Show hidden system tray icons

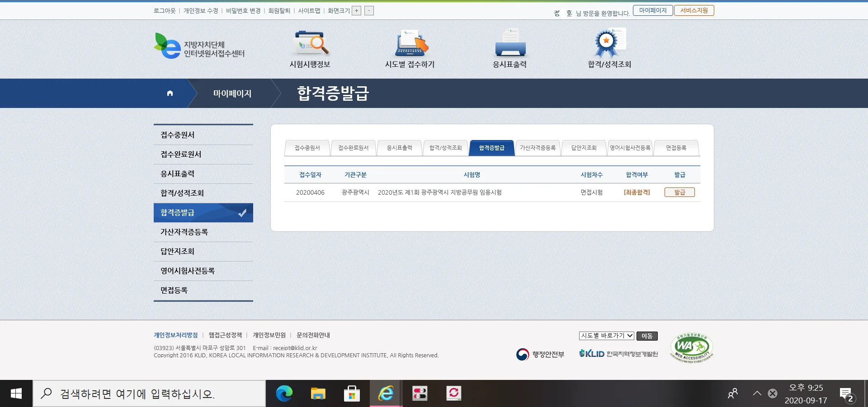[757, 393]
